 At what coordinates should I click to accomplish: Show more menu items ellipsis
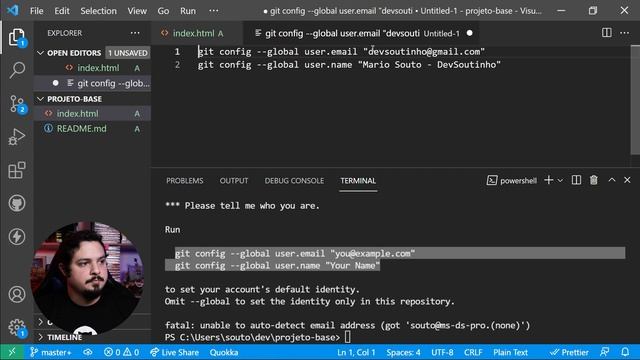pyautogui.click(x=213, y=11)
